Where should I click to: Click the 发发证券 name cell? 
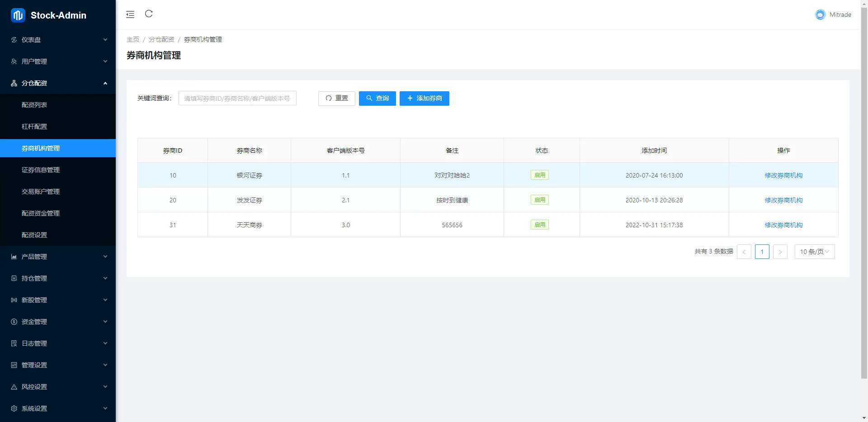coord(250,200)
